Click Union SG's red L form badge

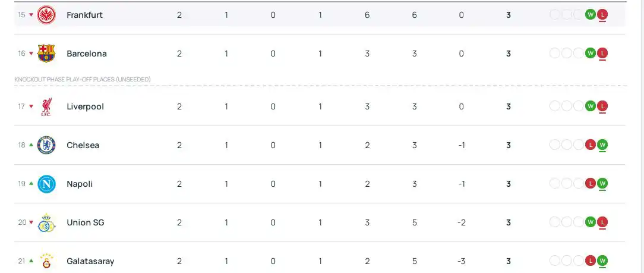coord(602,222)
